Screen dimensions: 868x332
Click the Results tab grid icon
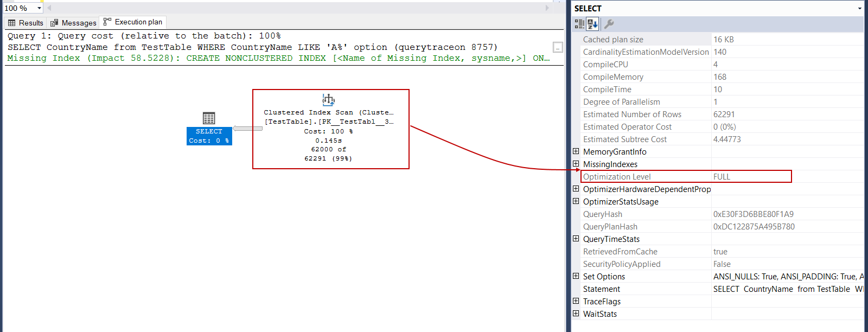[12, 23]
